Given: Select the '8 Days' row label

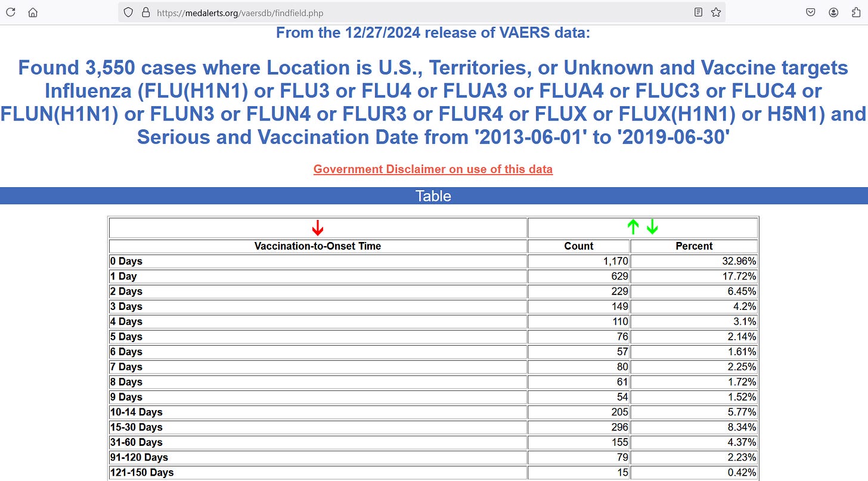Looking at the screenshot, I should point(126,382).
